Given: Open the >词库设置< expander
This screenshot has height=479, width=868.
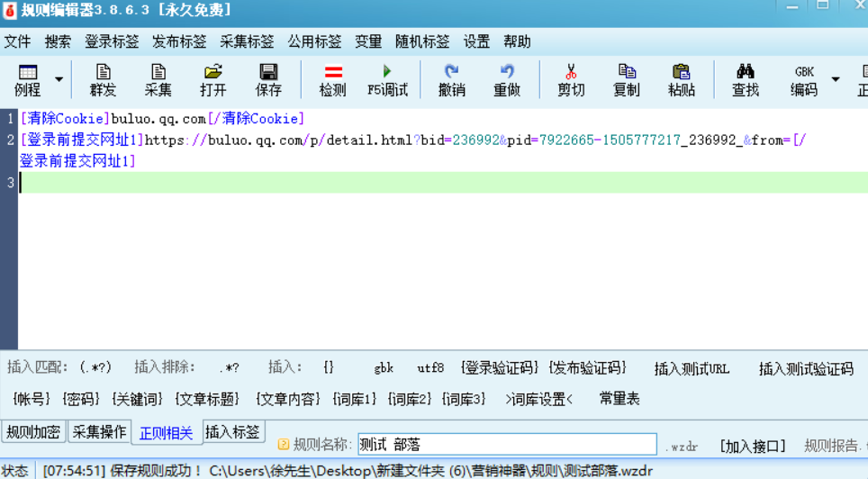Looking at the screenshot, I should [x=538, y=398].
